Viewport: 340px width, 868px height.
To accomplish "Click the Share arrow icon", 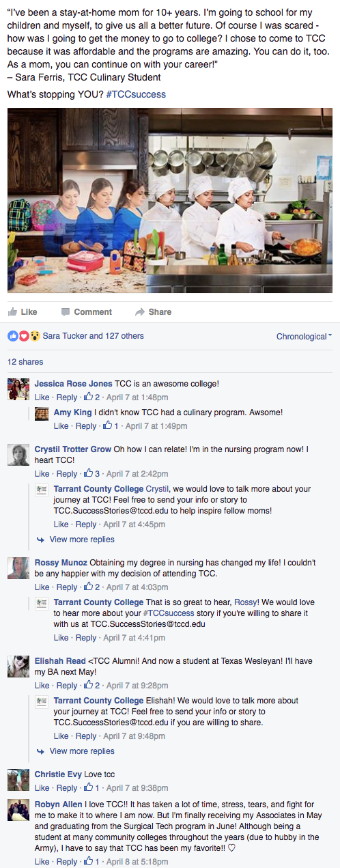I will pyautogui.click(x=140, y=312).
